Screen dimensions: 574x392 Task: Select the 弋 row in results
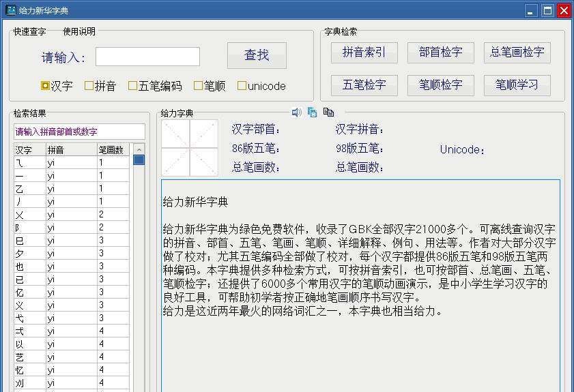(x=72, y=318)
